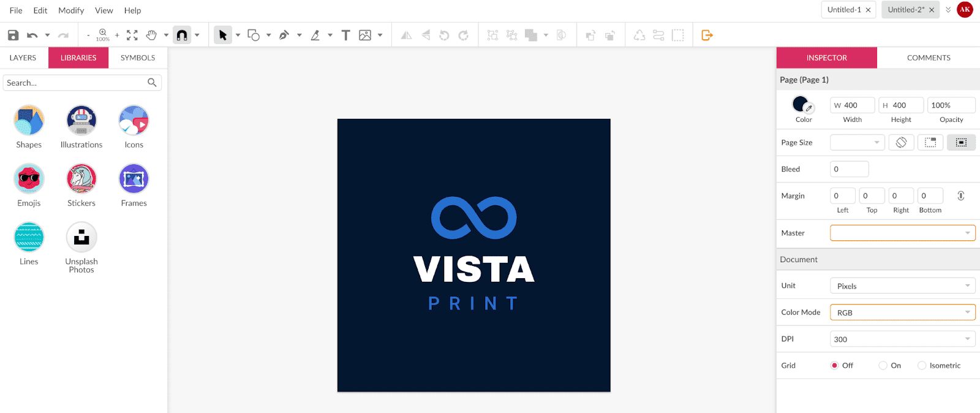Open the Unsplash Photos library
The image size is (980, 413).
[81, 248]
